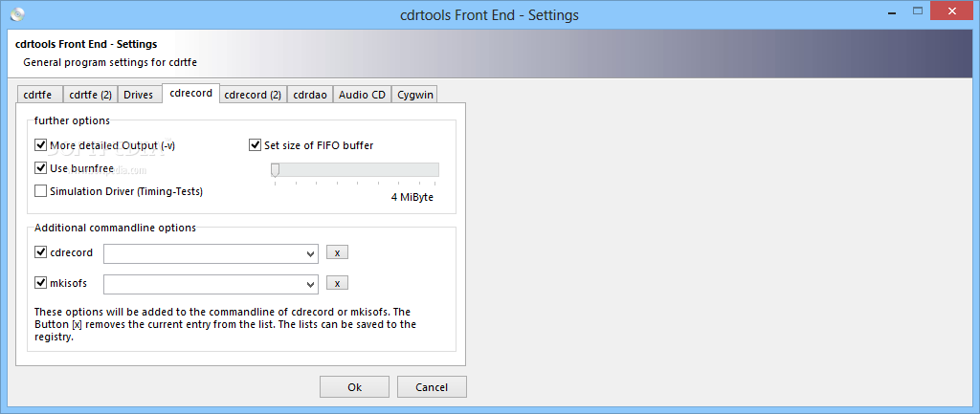The image size is (980, 414).
Task: Remove current cdrecord entry with x button
Action: [338, 253]
